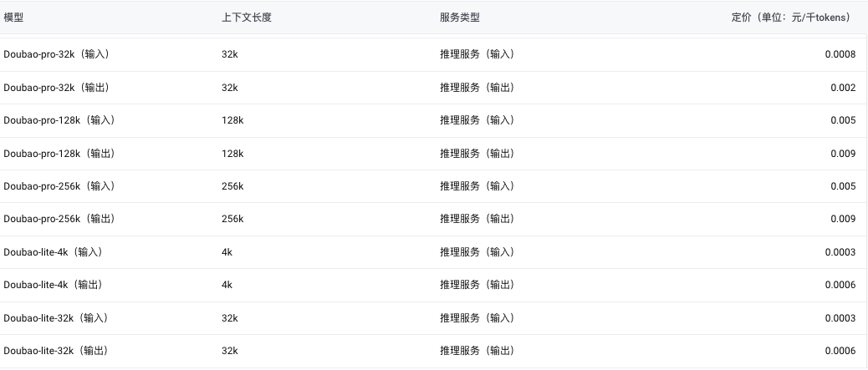The image size is (868, 370).
Task: Click the 模型 column header
Action: pyautogui.click(x=13, y=18)
